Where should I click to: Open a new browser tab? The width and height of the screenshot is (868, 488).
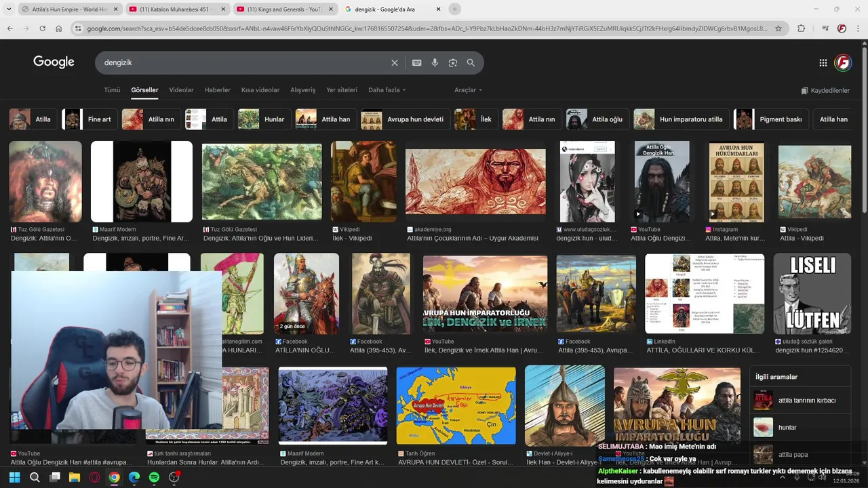(454, 9)
